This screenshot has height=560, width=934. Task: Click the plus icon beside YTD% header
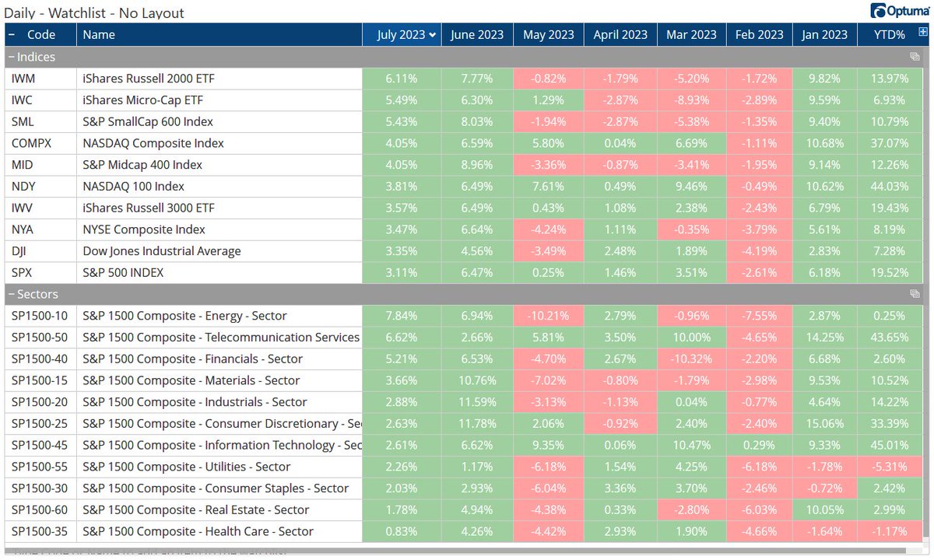pos(922,34)
